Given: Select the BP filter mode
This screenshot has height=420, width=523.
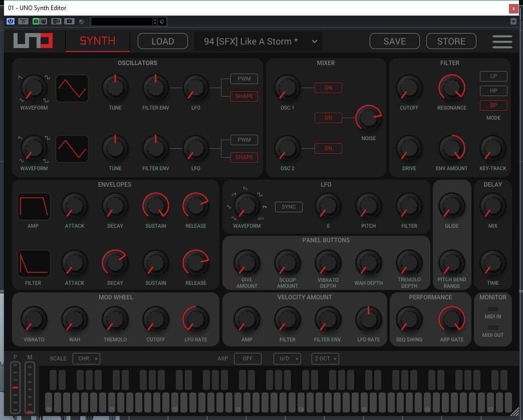Looking at the screenshot, I should tap(493, 105).
